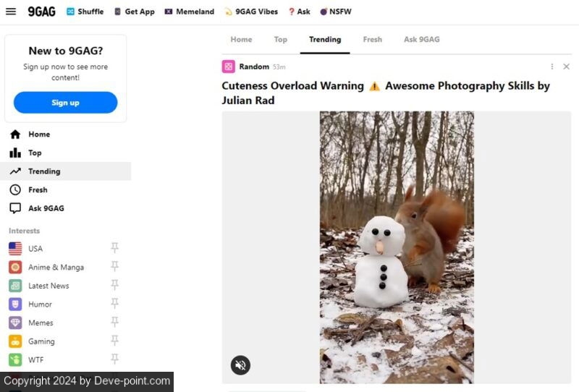
Task: Go to 9GAG Vibes
Action: 251,12
